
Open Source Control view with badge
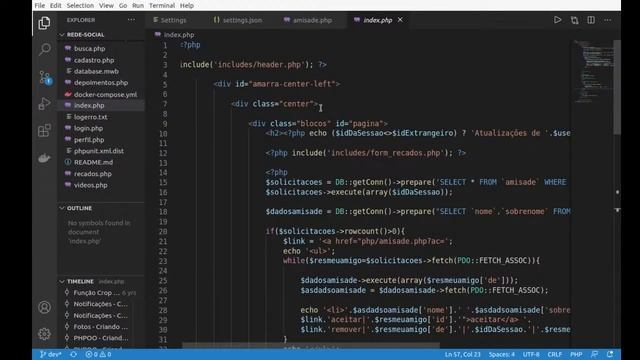tap(44, 77)
